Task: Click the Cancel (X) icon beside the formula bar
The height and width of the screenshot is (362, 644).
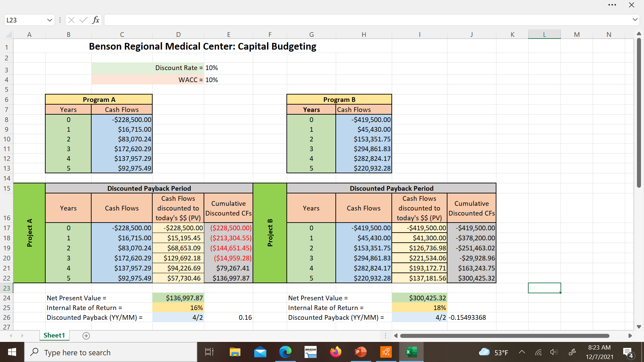Action: click(71, 20)
